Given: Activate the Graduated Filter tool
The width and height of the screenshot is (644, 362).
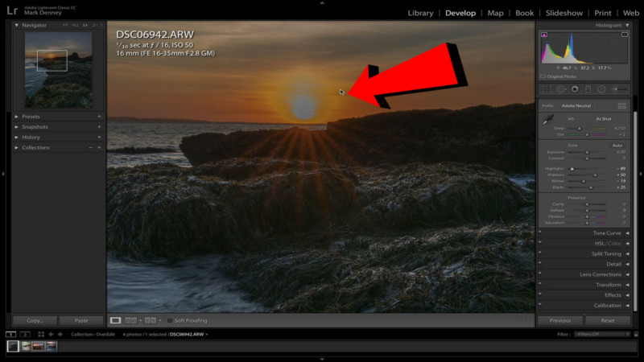Looking at the screenshot, I should coord(588,88).
